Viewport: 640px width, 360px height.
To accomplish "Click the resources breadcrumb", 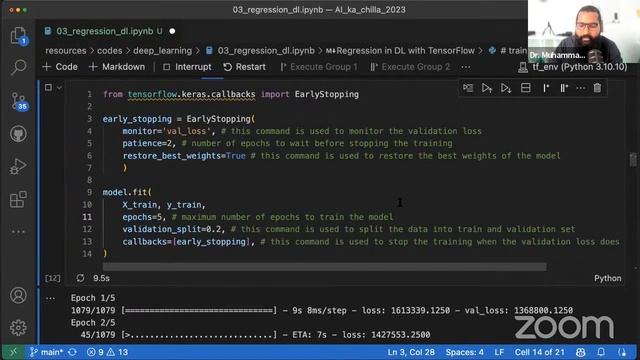I will pos(66,51).
